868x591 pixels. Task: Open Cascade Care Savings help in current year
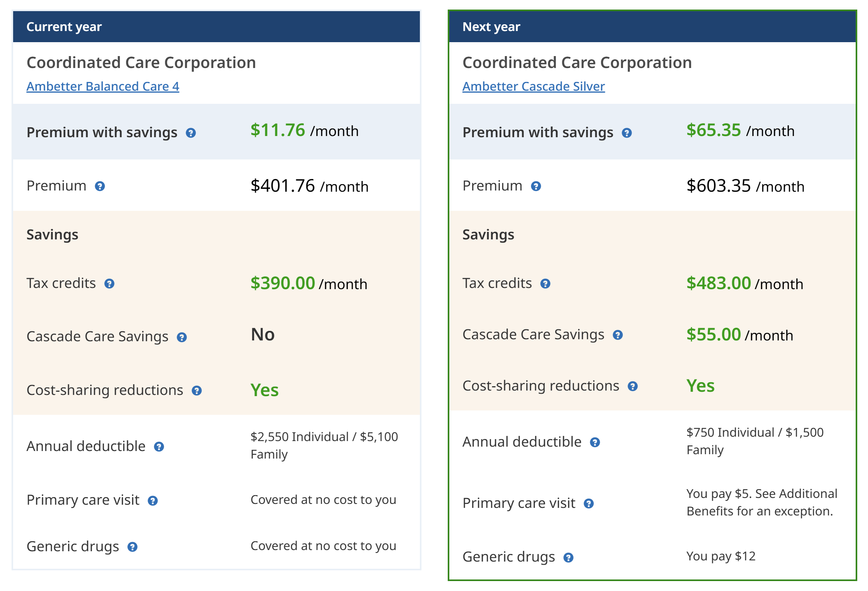[182, 337]
